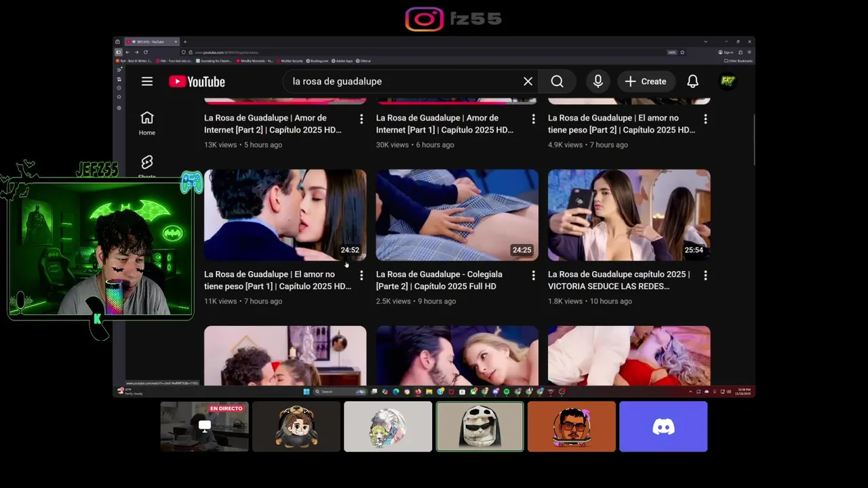Open the taskbar clock and date
The width and height of the screenshot is (868, 488).
click(744, 392)
